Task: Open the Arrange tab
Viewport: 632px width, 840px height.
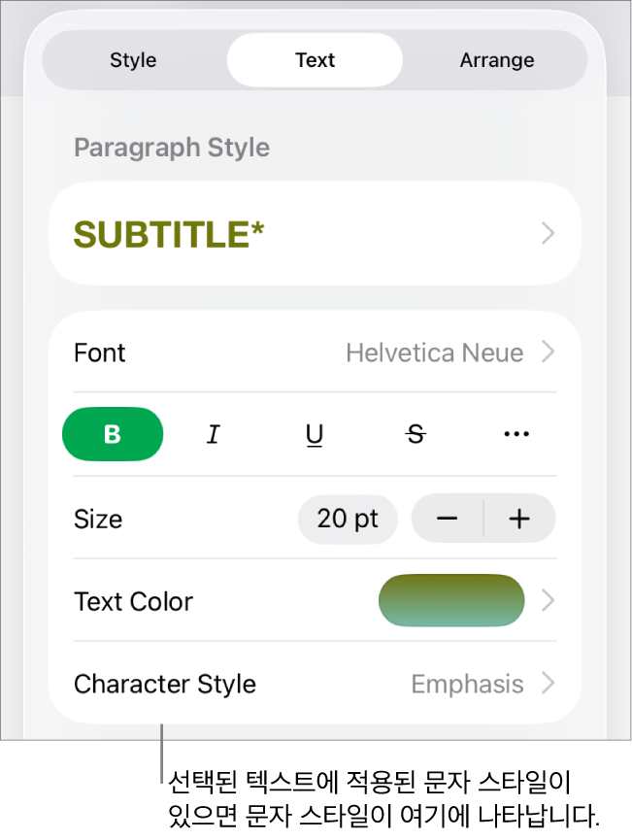Action: click(x=496, y=60)
